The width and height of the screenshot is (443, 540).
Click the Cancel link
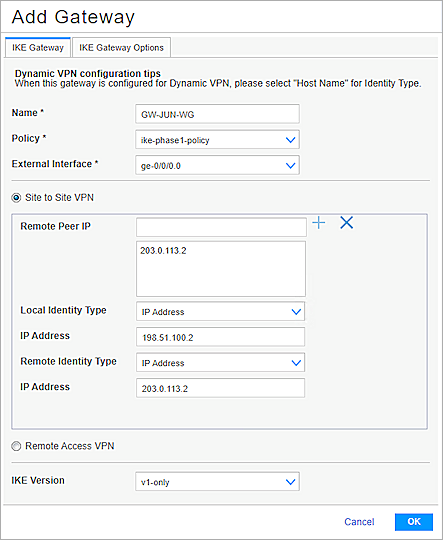click(x=359, y=522)
